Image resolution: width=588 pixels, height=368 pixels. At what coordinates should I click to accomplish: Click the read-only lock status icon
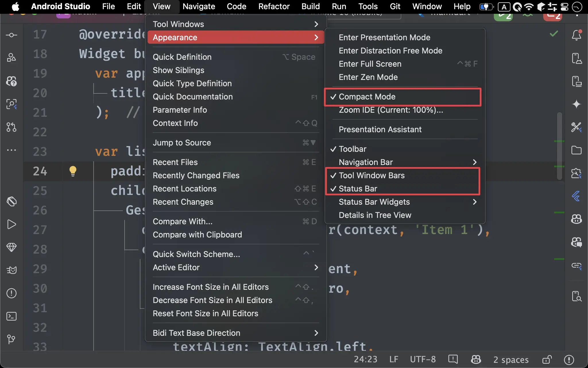click(x=547, y=359)
